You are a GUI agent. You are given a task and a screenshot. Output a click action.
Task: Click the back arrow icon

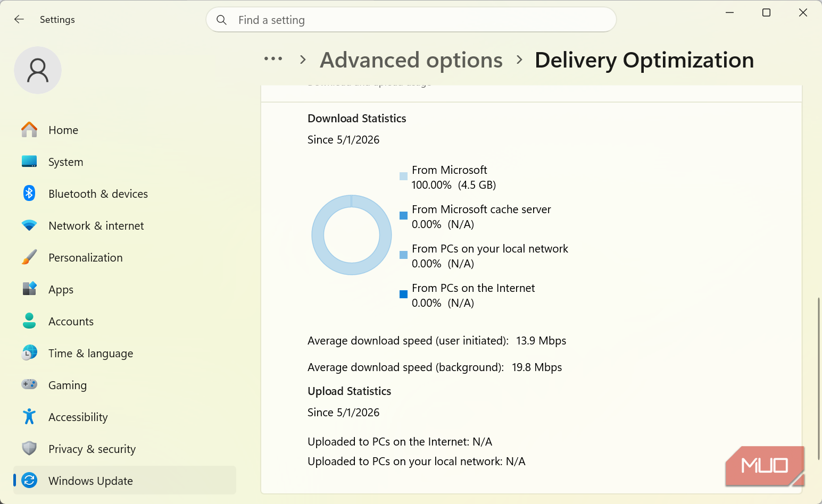click(x=19, y=20)
